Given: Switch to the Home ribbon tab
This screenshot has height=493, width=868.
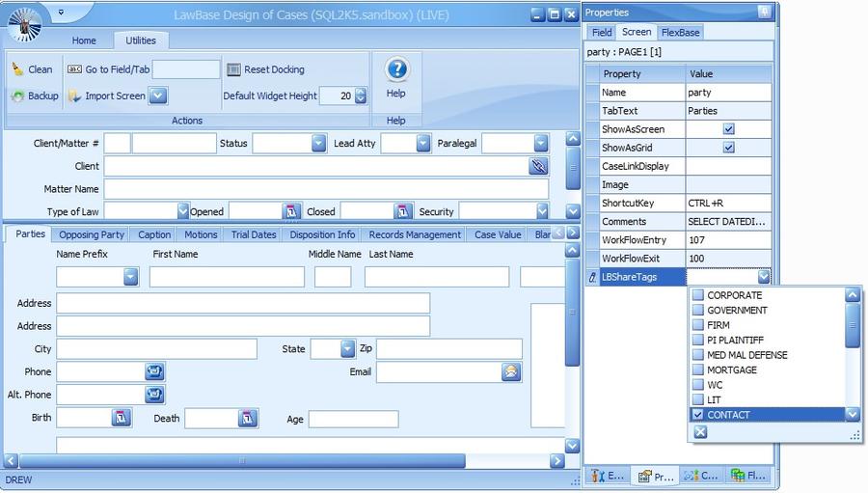Looking at the screenshot, I should coord(84,41).
